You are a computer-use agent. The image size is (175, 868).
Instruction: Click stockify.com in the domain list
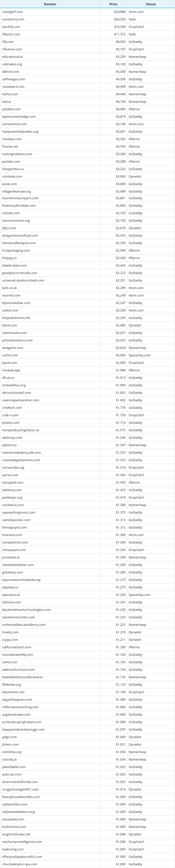point(11,27)
